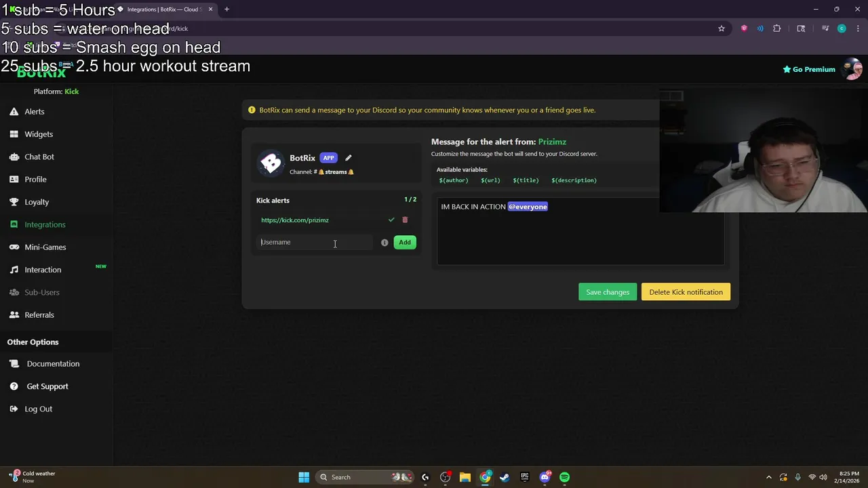868x488 pixels.
Task: Open Epic Games from the taskbar
Action: (525, 477)
